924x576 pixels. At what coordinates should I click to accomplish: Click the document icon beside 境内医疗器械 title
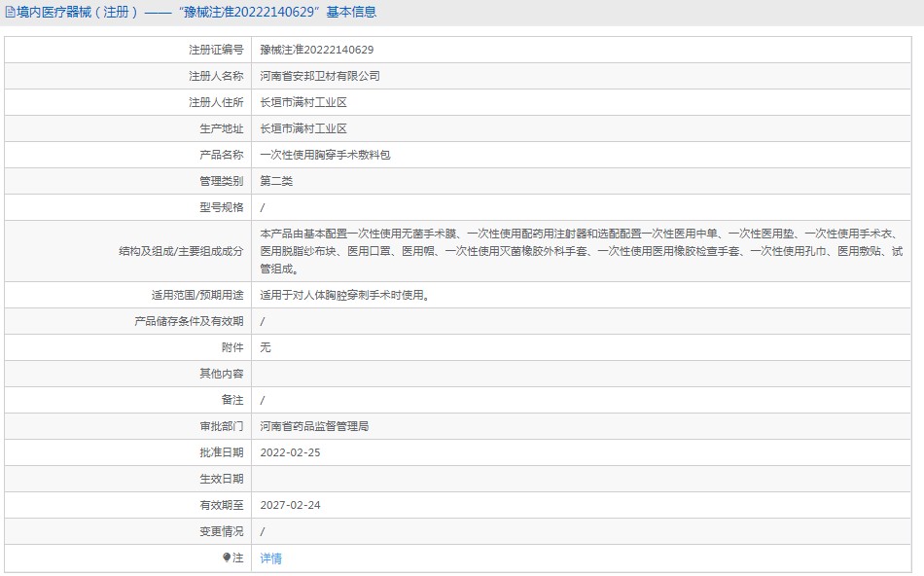pos(10,12)
